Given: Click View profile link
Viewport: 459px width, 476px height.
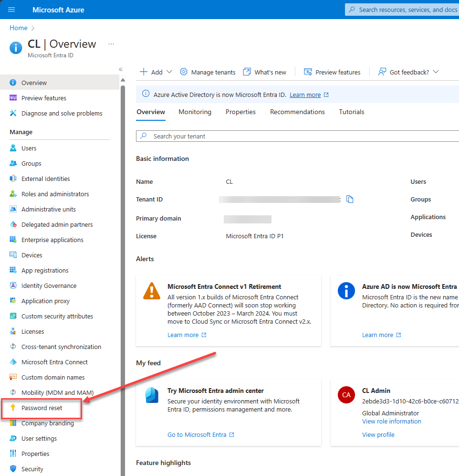Looking at the screenshot, I should [x=378, y=435].
